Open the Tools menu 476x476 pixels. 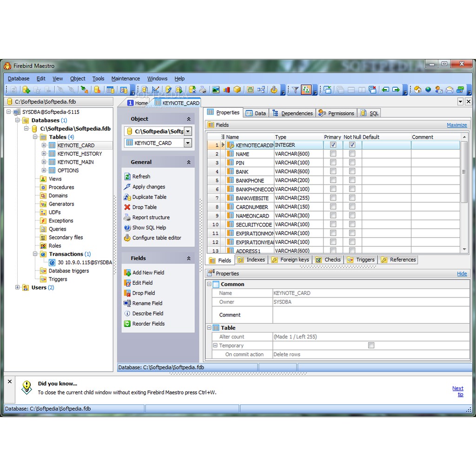(98, 79)
